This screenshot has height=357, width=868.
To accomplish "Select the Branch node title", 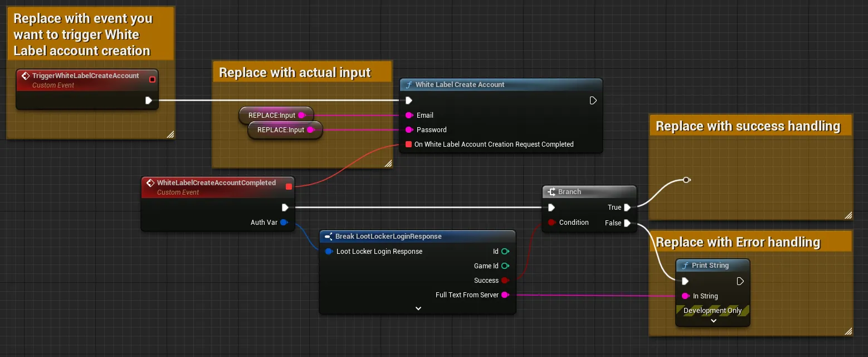I will (569, 192).
